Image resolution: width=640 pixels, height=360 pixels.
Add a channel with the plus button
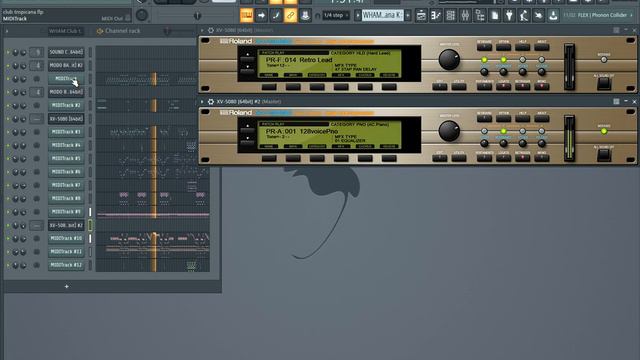click(x=67, y=287)
